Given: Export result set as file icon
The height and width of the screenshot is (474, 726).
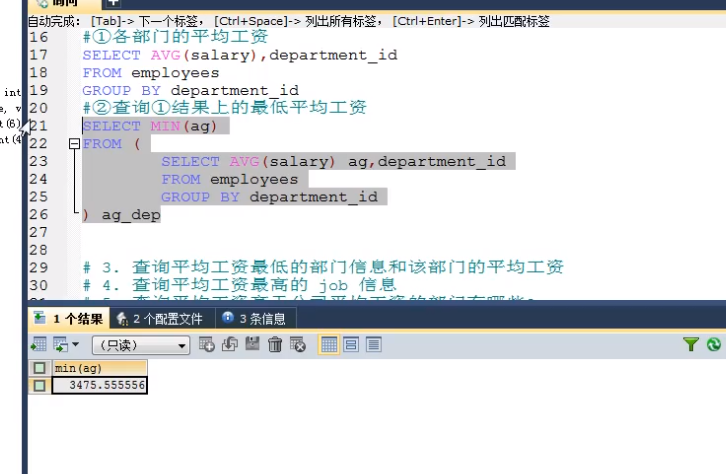Looking at the screenshot, I should point(38,345).
